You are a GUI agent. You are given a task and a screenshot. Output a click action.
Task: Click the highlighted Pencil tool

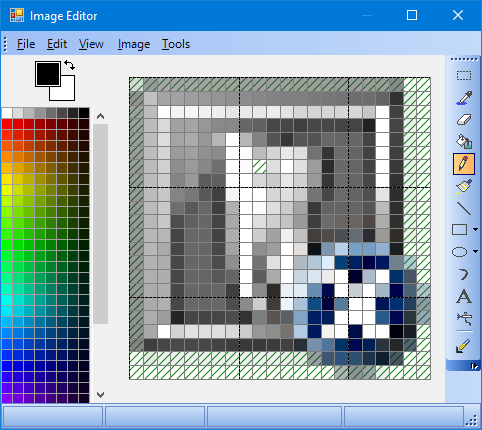(464, 164)
